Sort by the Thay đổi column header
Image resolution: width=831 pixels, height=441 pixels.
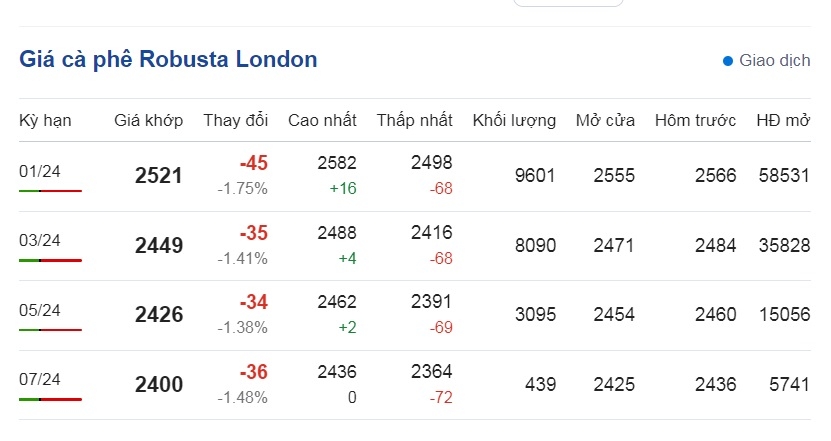point(235,120)
